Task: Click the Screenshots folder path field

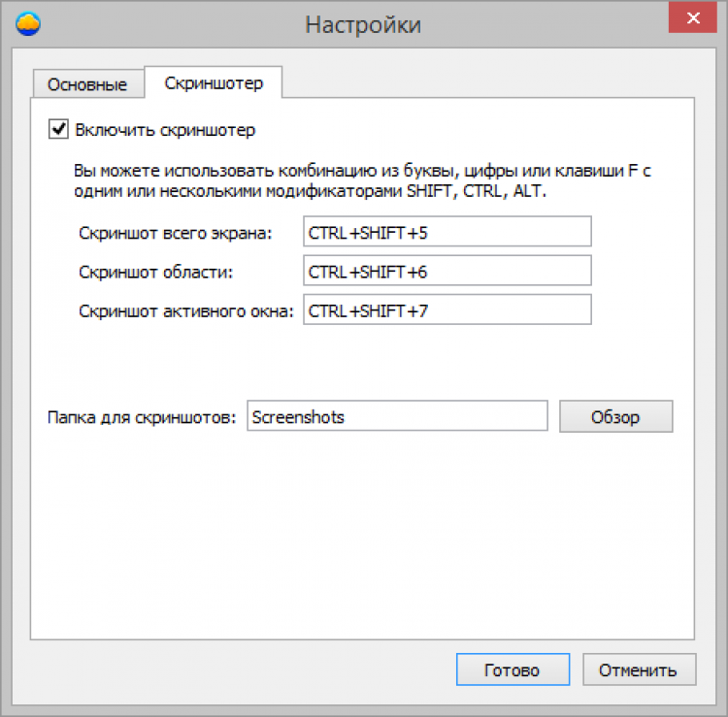Action: (397, 417)
